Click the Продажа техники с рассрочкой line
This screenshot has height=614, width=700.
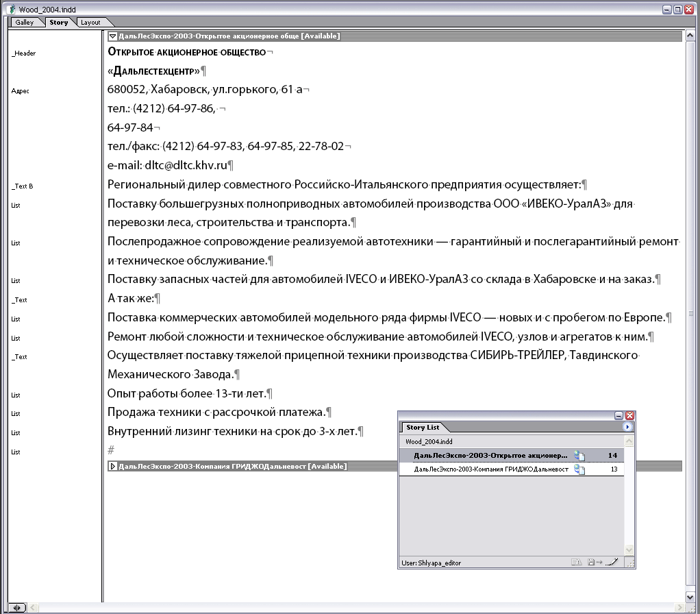coord(216,412)
